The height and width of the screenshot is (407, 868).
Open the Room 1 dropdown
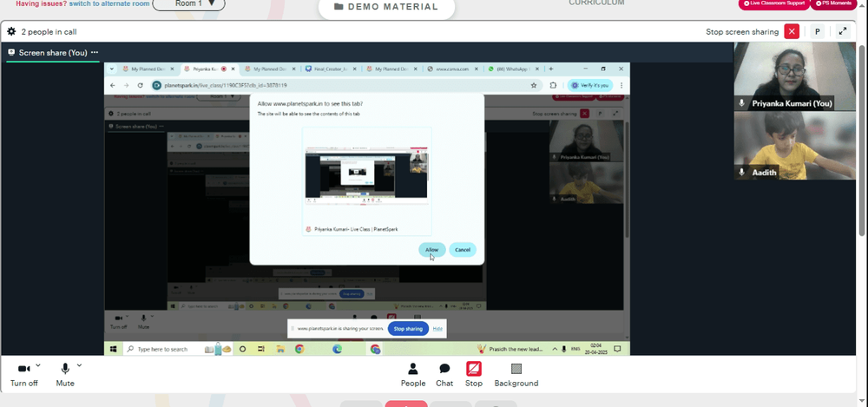click(188, 4)
